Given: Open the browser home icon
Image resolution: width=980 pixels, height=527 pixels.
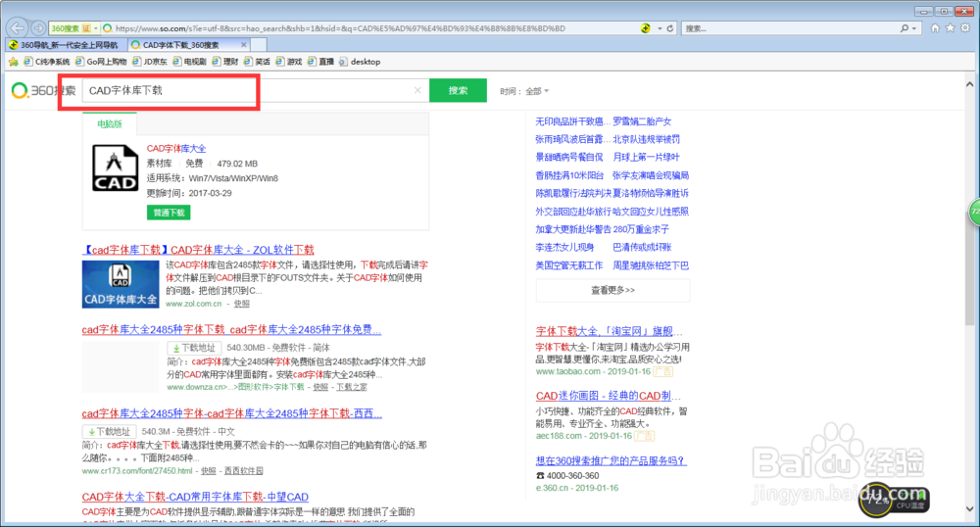Looking at the screenshot, I should coord(935,28).
